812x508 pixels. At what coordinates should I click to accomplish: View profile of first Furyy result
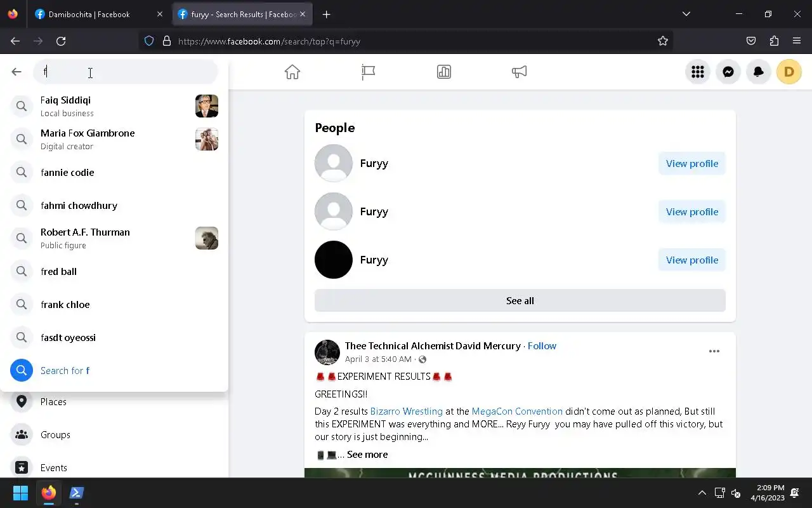point(692,163)
